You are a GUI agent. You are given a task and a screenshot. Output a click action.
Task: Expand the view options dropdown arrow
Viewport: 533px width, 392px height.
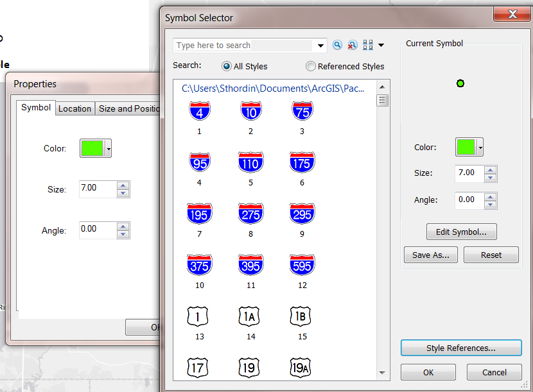click(381, 45)
